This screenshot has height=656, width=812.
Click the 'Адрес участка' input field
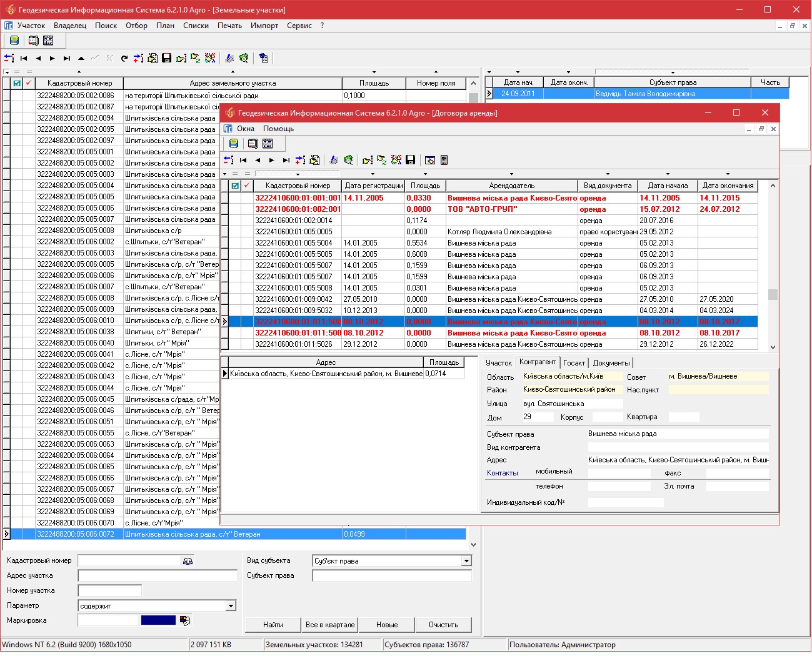click(158, 576)
